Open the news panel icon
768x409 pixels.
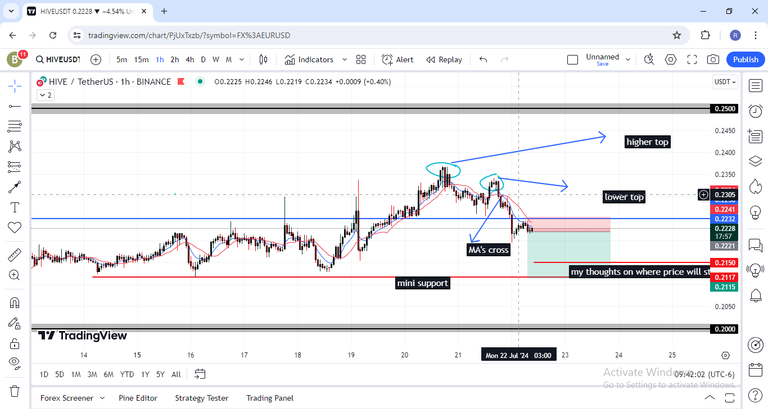tap(755, 136)
